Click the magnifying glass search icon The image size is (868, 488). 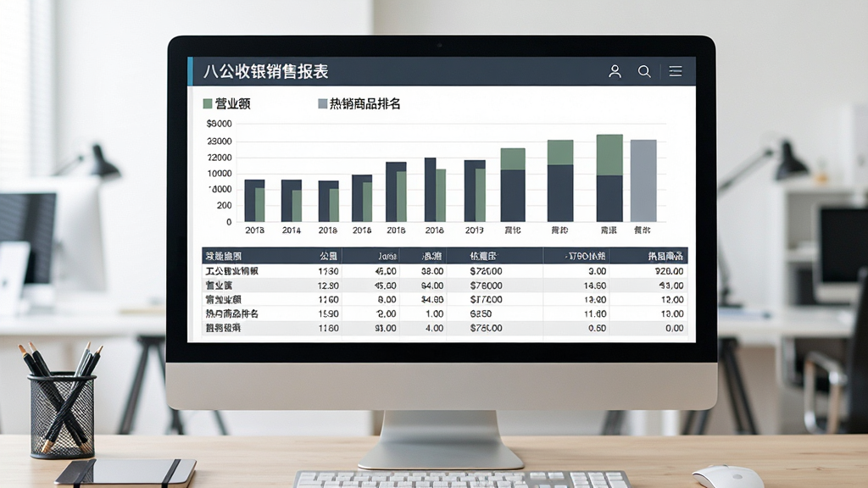pos(644,71)
